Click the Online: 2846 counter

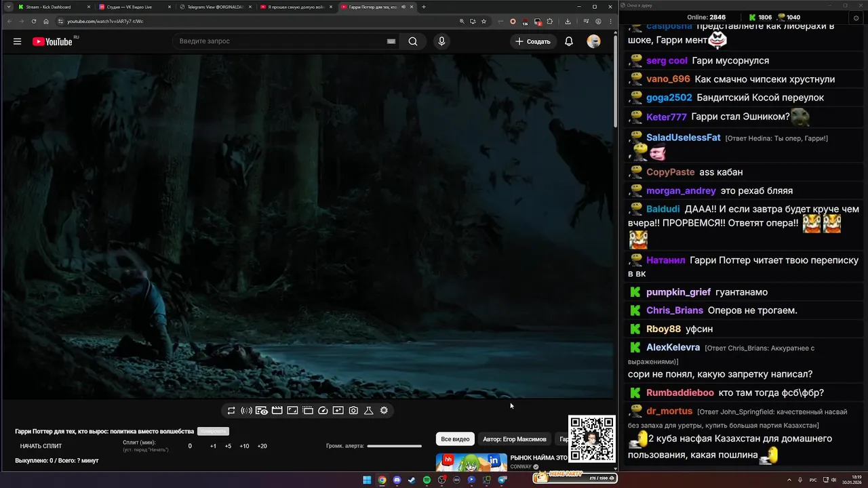click(x=706, y=18)
